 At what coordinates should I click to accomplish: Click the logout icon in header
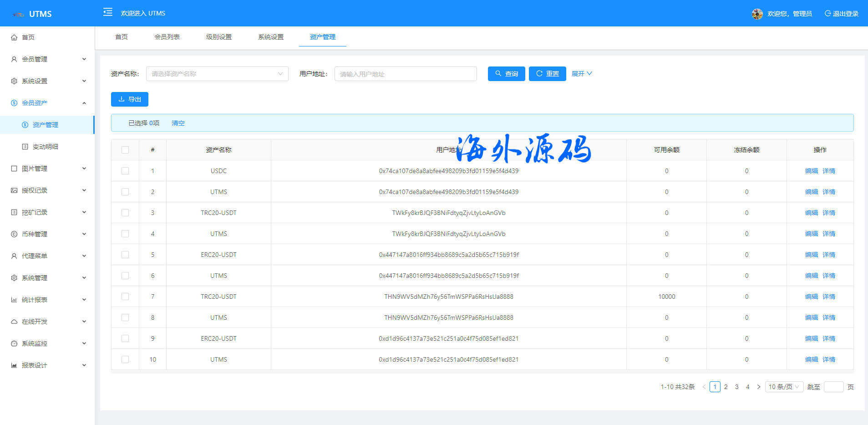827,14
